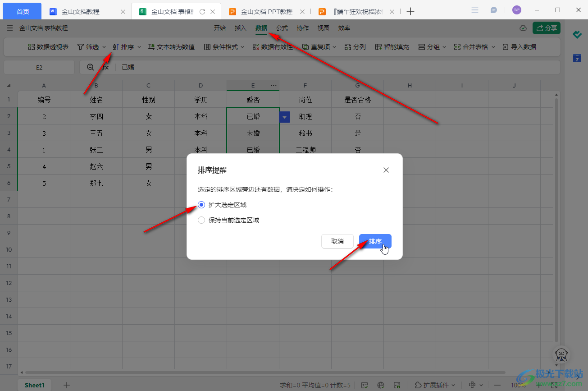
Task: Switch to the 插入 menu tab
Action: (x=241, y=28)
